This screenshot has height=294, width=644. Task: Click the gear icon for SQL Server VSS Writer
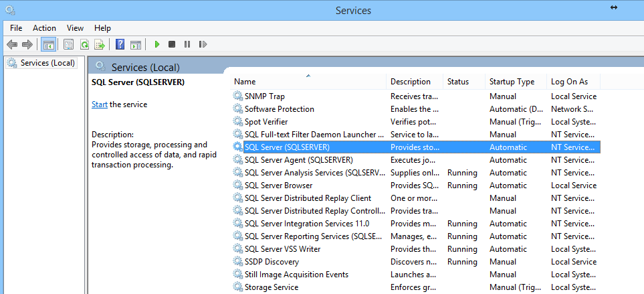pos(237,248)
